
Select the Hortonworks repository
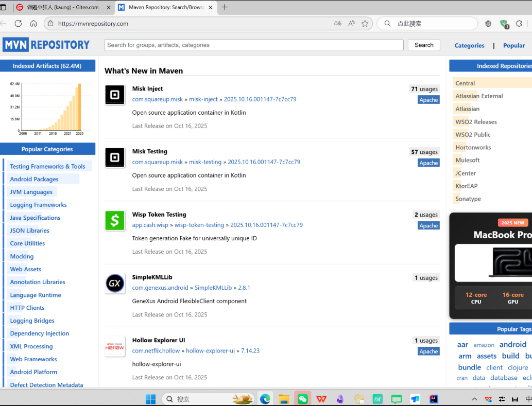[473, 147]
